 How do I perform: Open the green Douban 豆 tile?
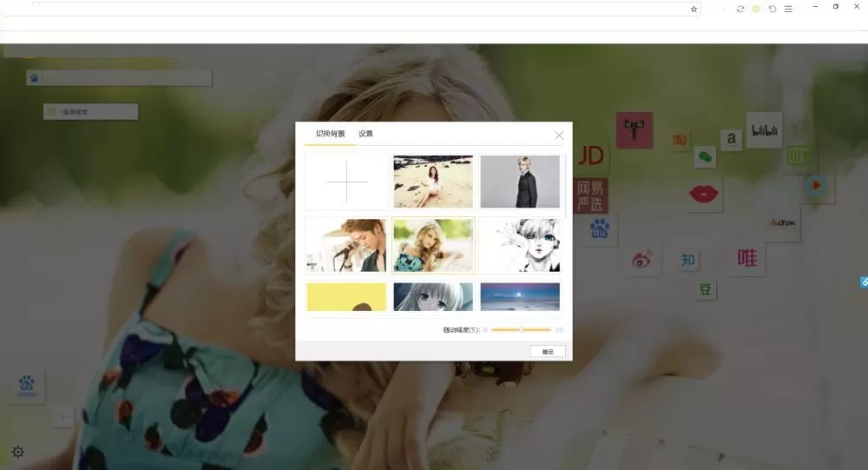(x=705, y=288)
